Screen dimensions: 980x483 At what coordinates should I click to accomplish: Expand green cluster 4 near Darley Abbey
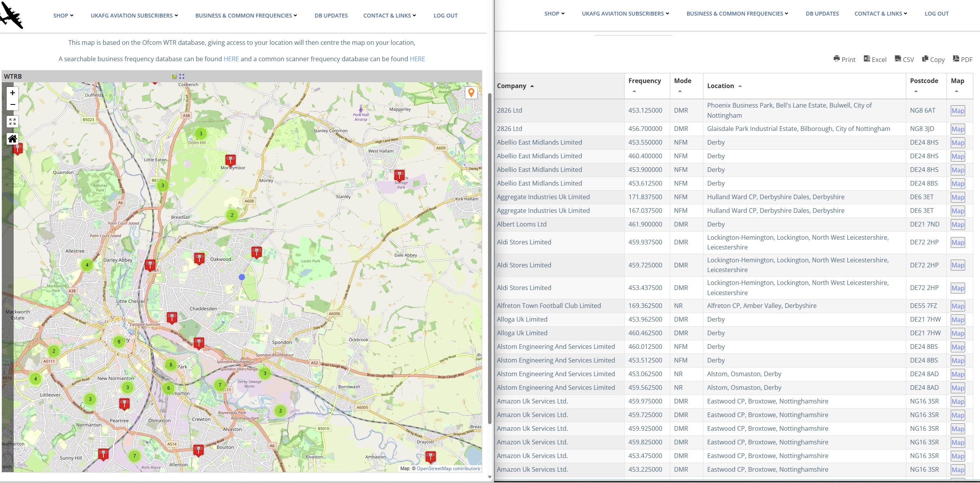[x=87, y=265]
